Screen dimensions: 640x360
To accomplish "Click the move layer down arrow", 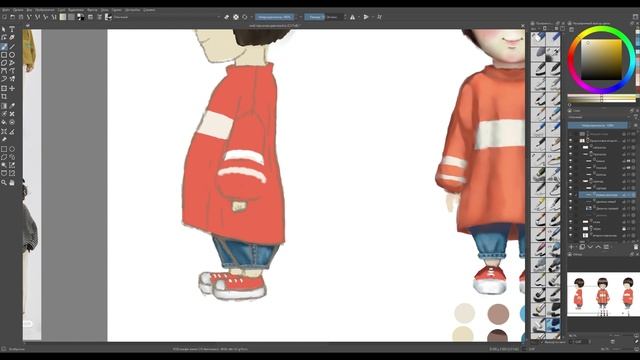I will (590, 247).
